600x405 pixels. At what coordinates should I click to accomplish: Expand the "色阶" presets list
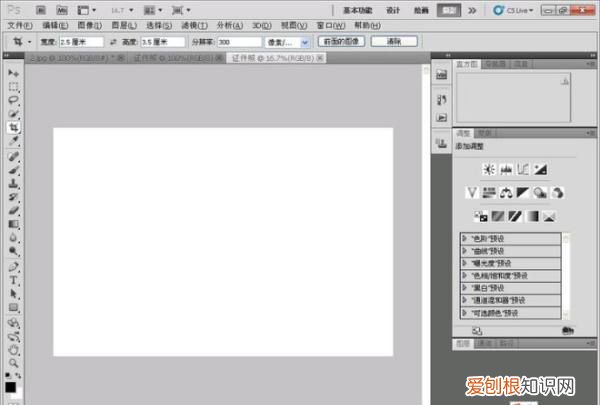pyautogui.click(x=465, y=238)
